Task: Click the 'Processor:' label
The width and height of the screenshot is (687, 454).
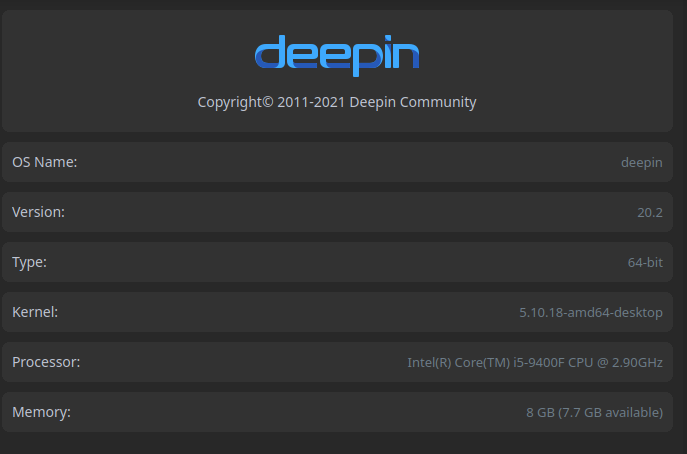Action: [x=46, y=362]
